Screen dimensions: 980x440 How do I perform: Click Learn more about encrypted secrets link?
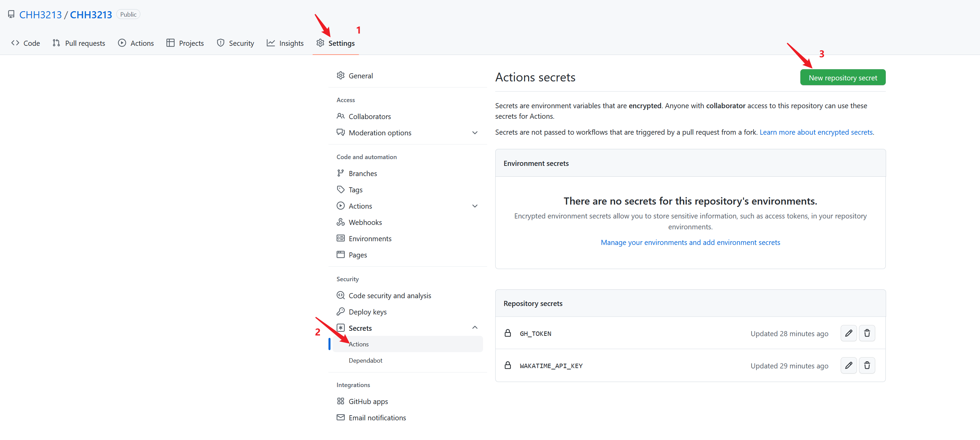point(816,132)
